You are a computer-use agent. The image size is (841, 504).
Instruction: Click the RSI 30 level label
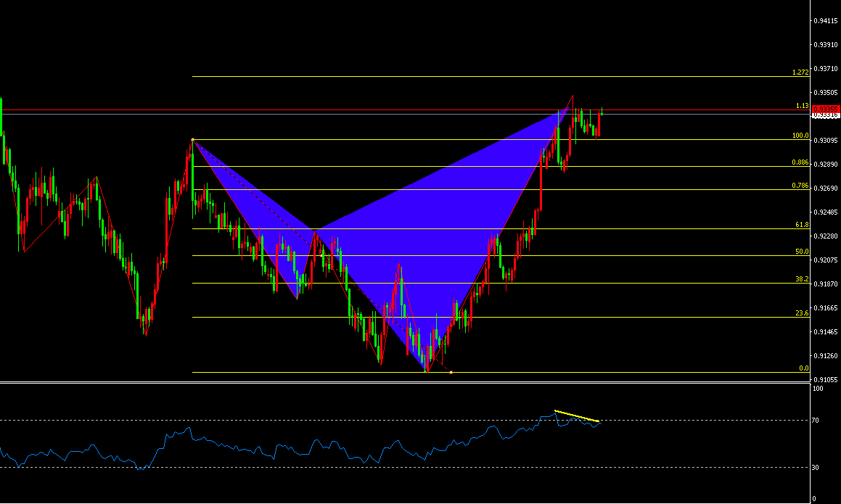point(816,468)
